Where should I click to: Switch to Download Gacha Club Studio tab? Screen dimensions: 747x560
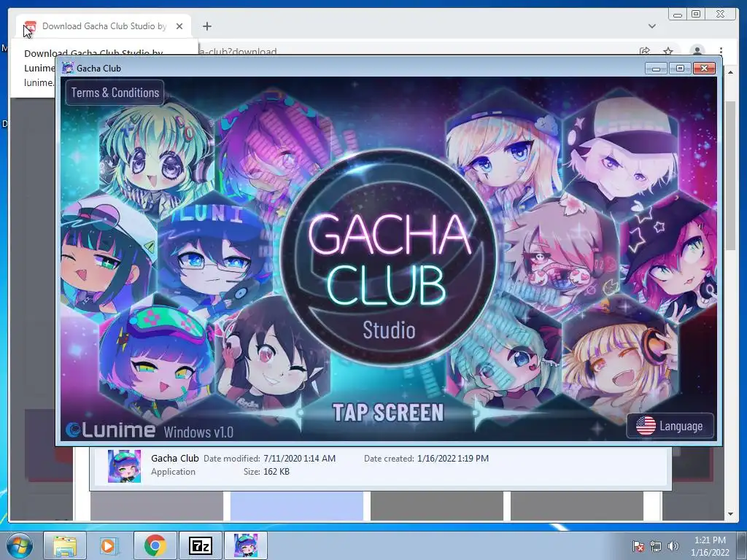(x=104, y=26)
